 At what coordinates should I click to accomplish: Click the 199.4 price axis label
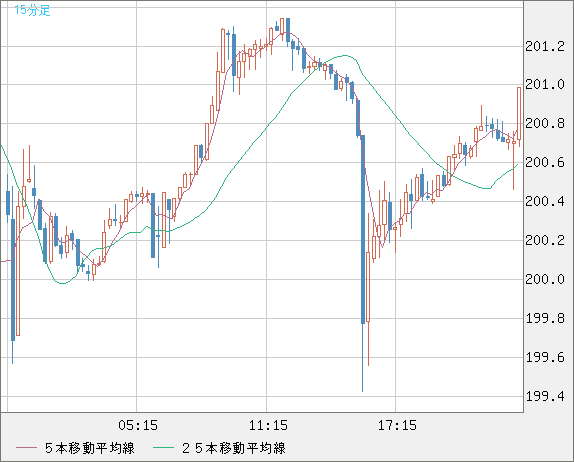tap(545, 396)
